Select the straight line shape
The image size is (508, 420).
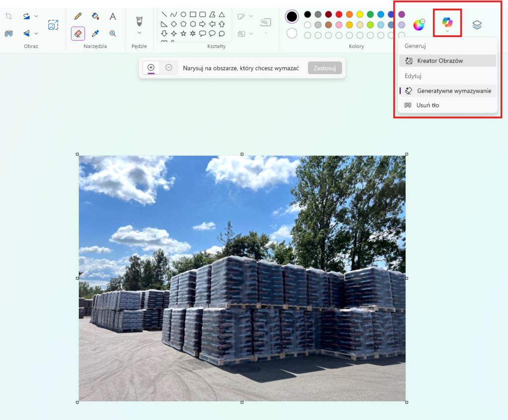tap(164, 14)
